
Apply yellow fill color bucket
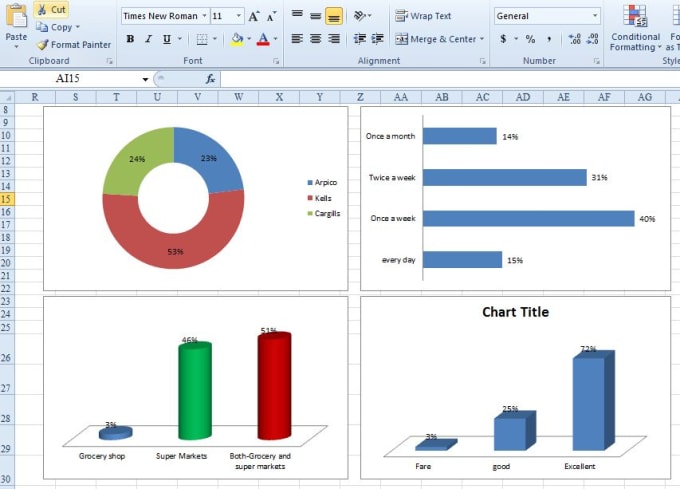(x=237, y=39)
